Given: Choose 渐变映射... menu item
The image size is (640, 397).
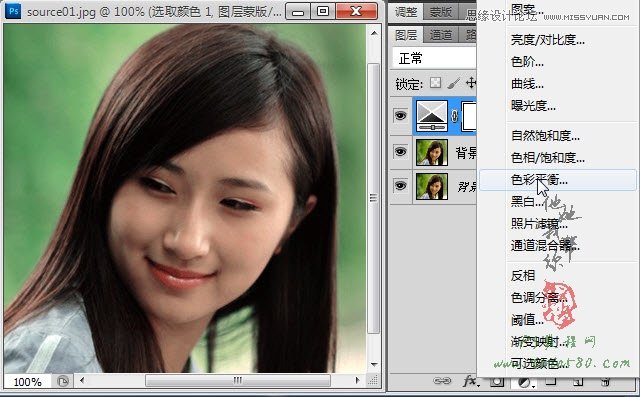Looking at the screenshot, I should (x=539, y=342).
